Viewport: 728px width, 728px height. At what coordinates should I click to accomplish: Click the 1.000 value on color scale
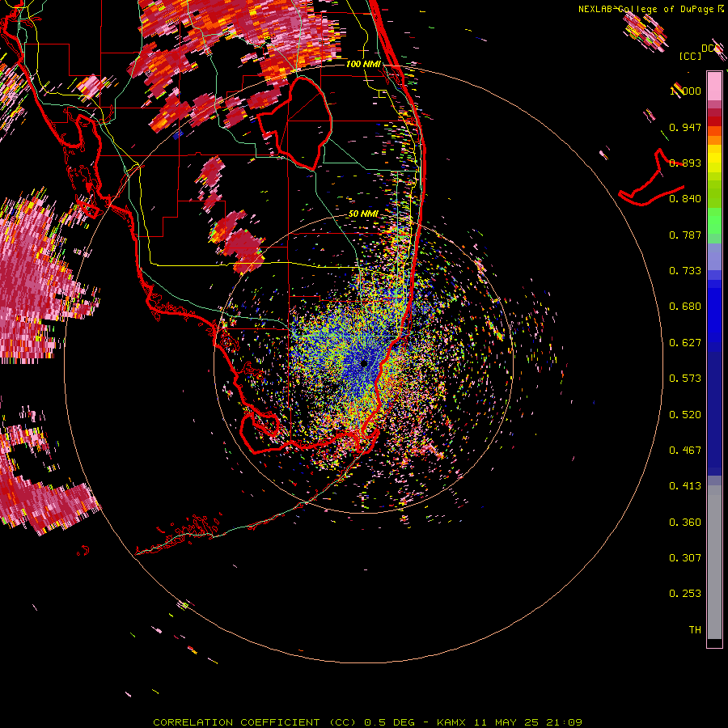(x=685, y=91)
